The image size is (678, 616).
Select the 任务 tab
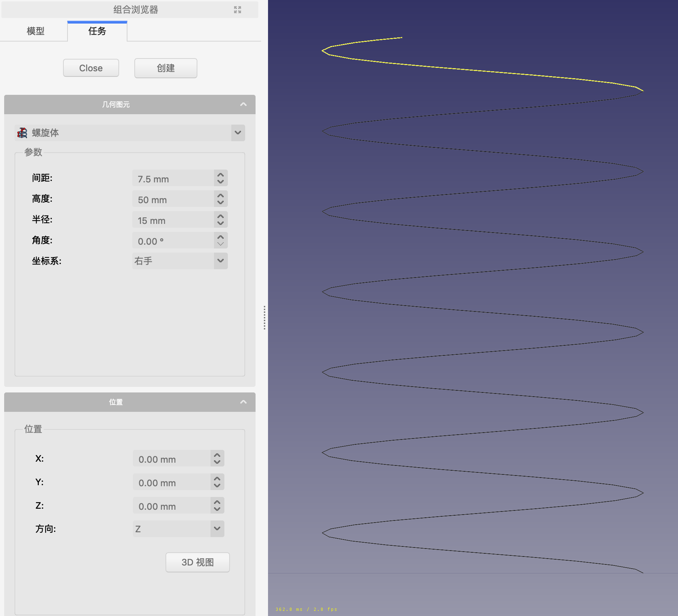97,31
